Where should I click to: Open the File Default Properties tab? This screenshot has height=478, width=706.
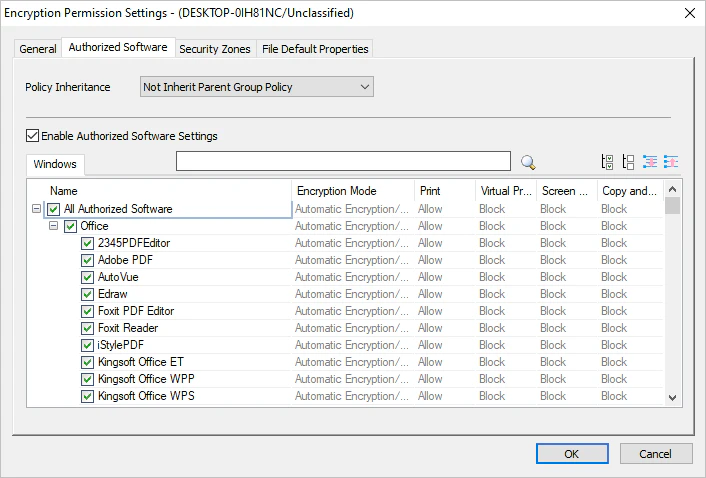(315, 49)
